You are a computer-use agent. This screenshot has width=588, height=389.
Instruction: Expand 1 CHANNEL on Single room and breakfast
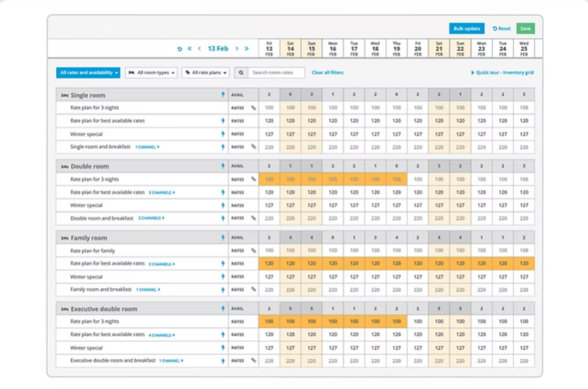point(147,147)
